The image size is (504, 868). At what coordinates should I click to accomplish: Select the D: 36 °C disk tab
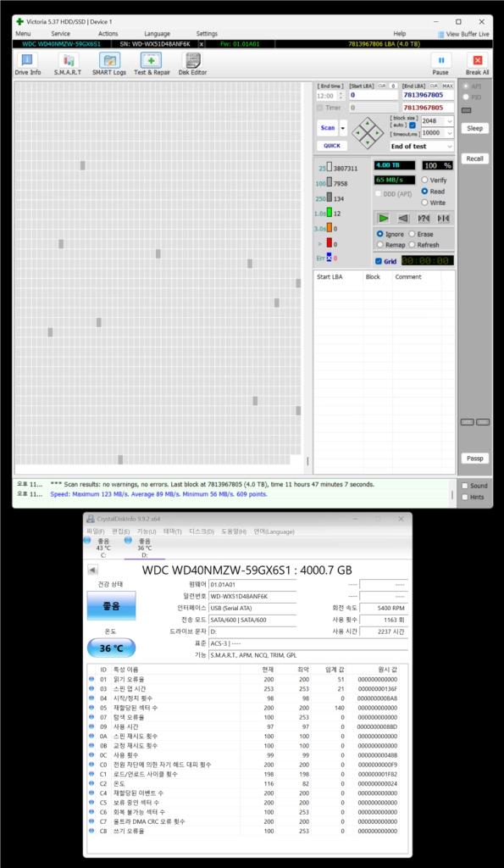(144, 548)
